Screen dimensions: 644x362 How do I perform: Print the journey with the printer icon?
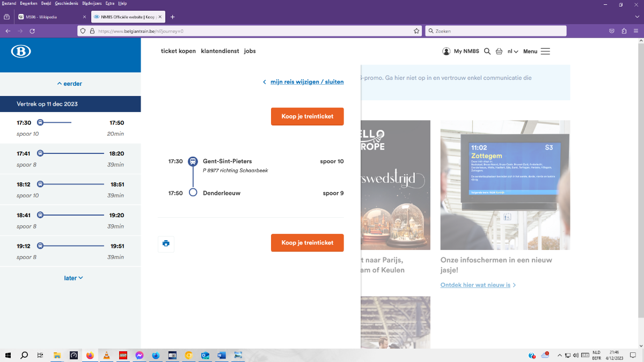[x=166, y=243]
